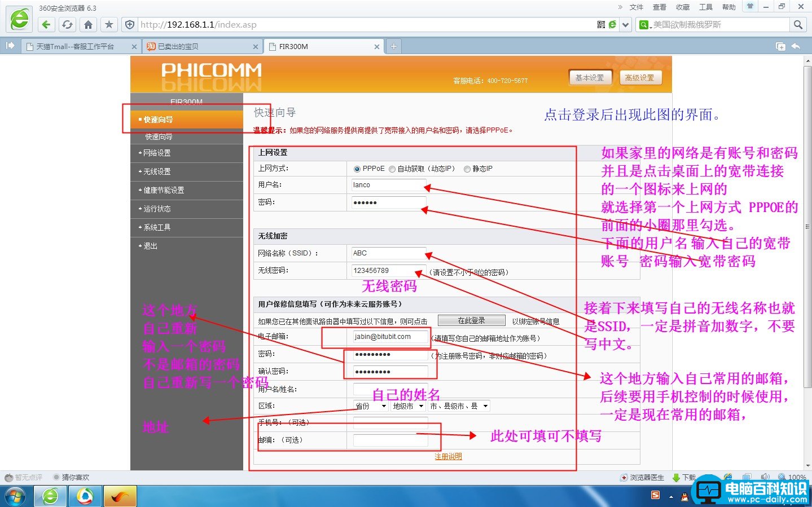Select 快速向导 in the orange sidebar header

click(186, 120)
